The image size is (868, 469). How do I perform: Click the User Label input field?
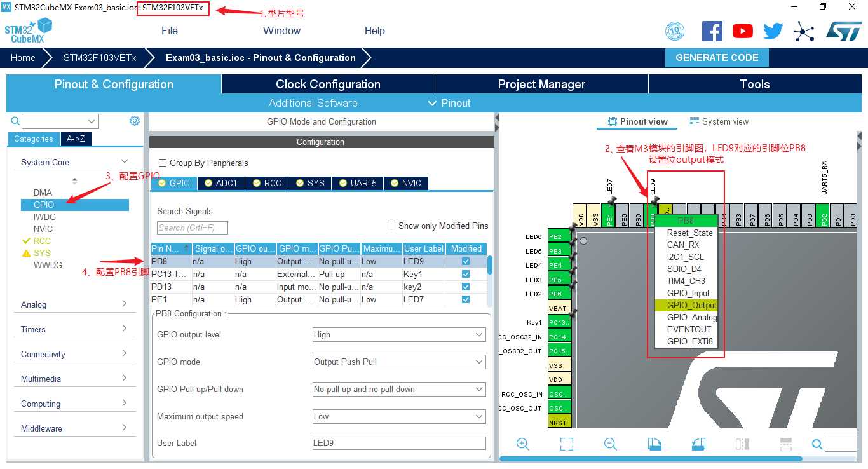(399, 443)
